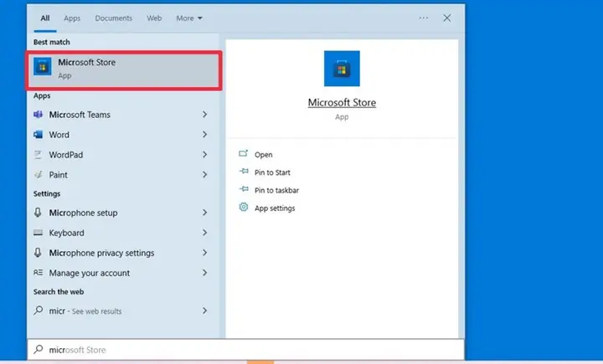
Task: Expand Microsoft Teams result arrow
Action: [205, 115]
